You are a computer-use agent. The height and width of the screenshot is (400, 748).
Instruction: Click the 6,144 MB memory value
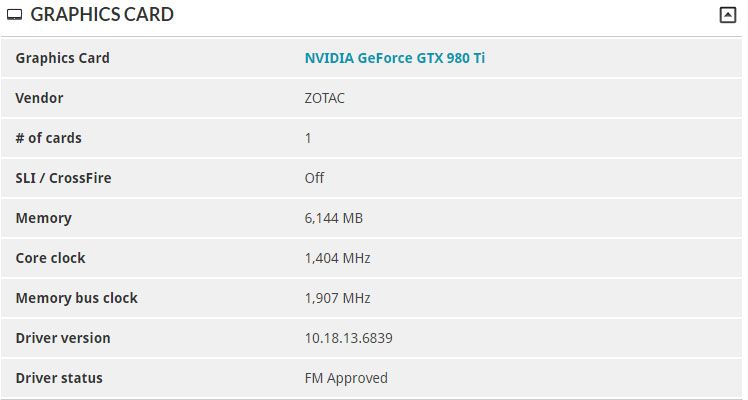point(333,218)
